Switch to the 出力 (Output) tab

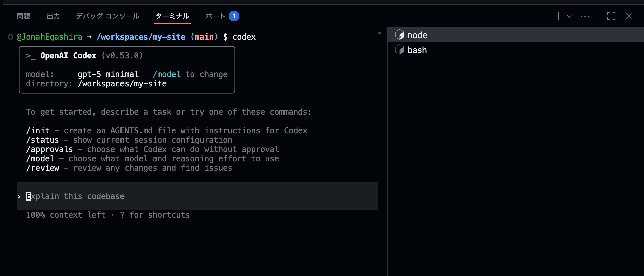[53, 16]
